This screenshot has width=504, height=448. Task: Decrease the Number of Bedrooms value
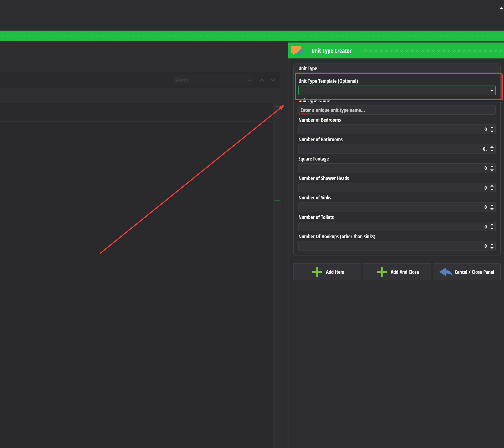[x=492, y=131]
